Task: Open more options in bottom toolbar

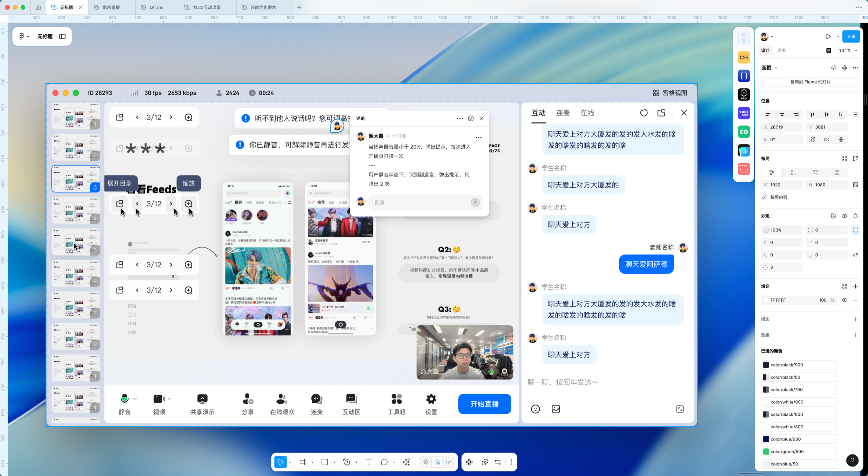Action: tap(511, 462)
